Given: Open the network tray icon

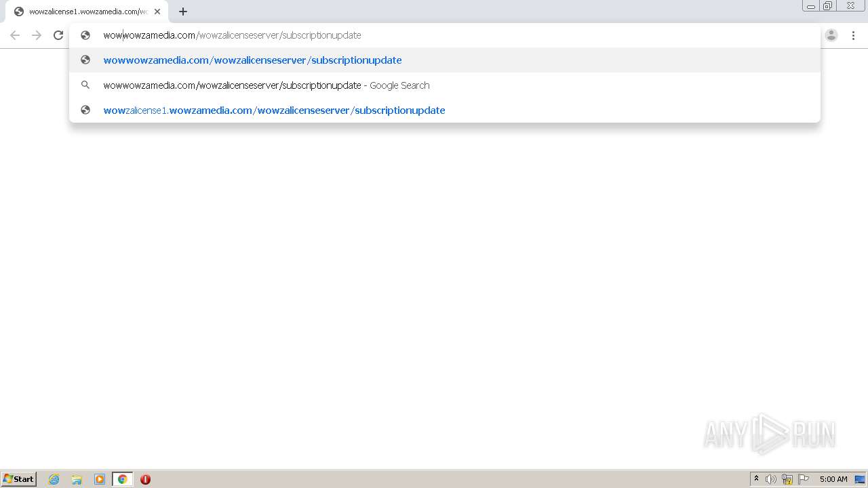Looking at the screenshot, I should tap(787, 479).
